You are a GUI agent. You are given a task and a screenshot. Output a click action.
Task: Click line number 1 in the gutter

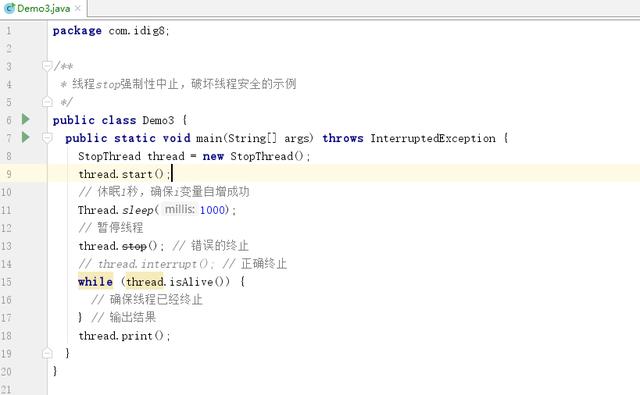(x=9, y=31)
